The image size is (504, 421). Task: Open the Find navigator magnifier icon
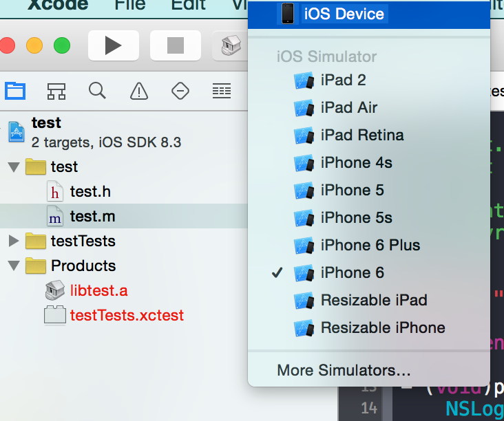(97, 91)
